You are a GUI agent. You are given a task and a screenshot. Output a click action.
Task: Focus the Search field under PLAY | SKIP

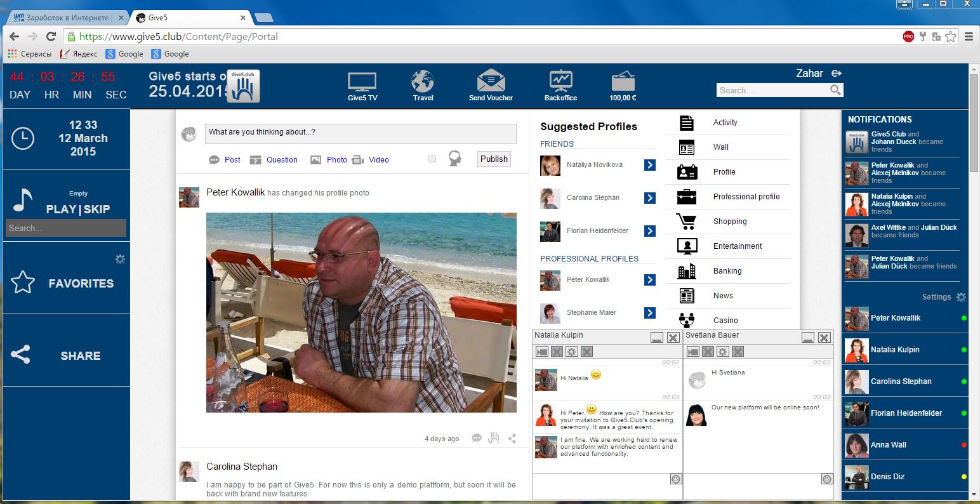pos(66,228)
